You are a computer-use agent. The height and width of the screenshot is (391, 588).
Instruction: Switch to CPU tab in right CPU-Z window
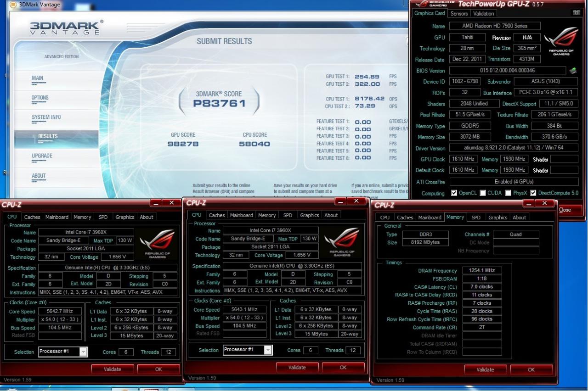click(385, 218)
